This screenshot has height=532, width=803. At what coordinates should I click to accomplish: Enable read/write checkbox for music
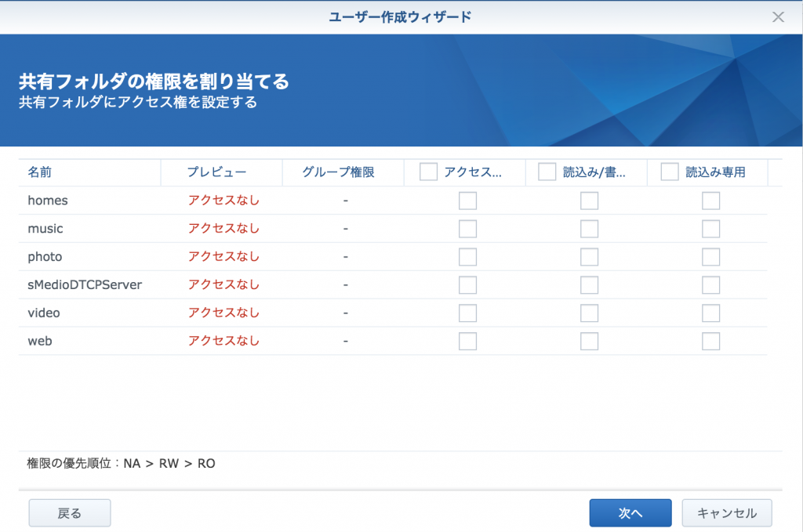[x=590, y=229]
